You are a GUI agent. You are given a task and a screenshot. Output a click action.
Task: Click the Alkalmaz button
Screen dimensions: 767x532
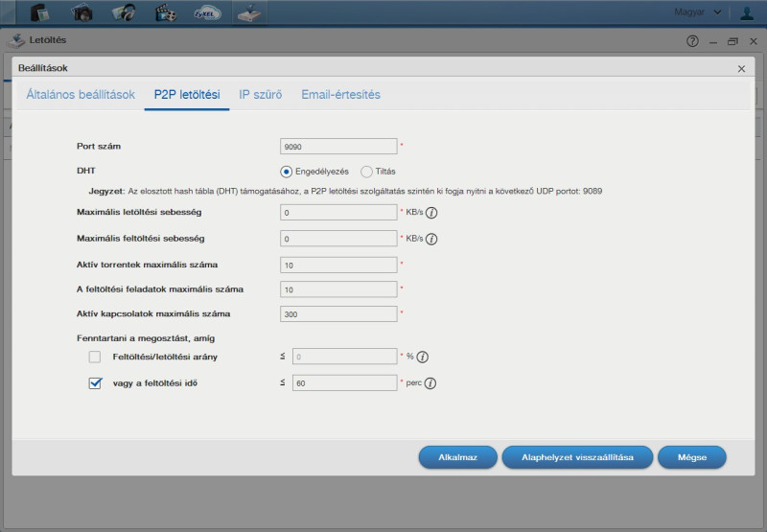point(458,457)
